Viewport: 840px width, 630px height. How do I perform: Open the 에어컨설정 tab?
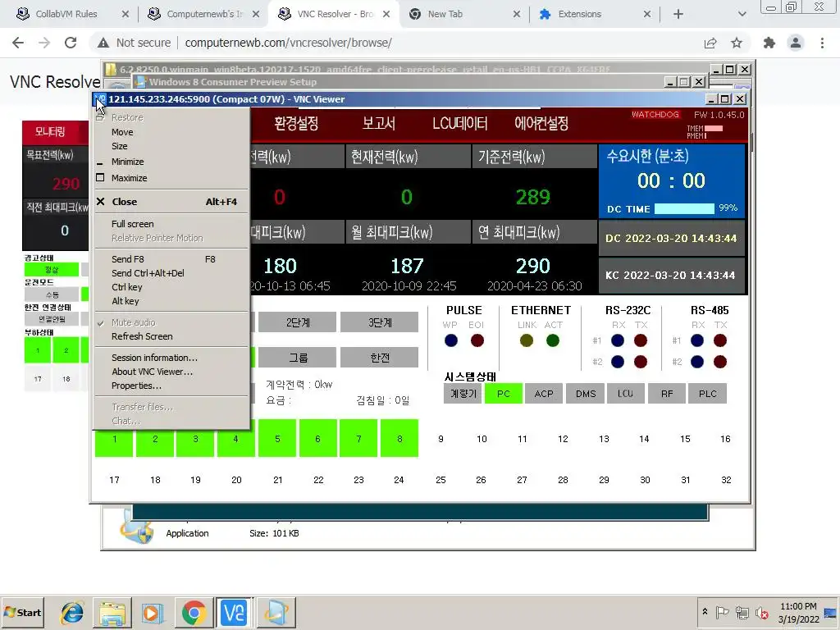tap(541, 124)
